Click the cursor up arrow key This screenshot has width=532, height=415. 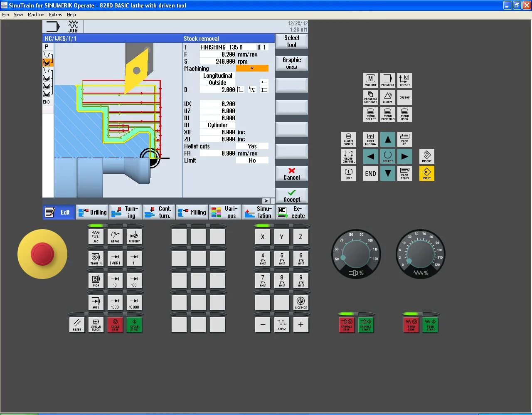click(x=387, y=139)
